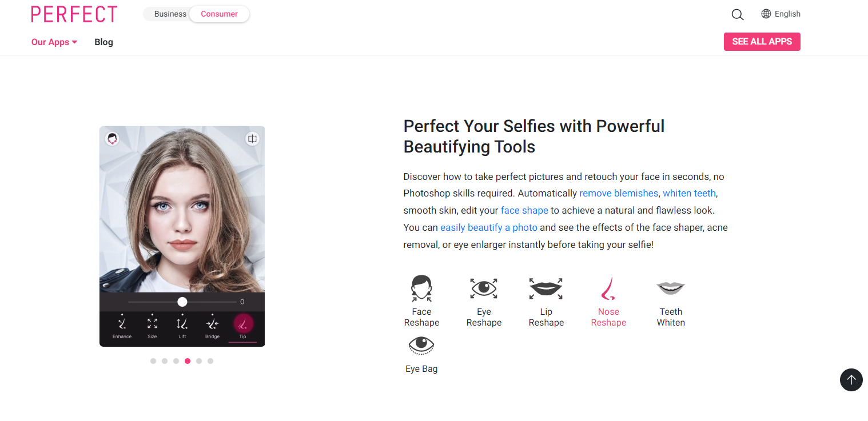Select the Consumer toggle option
The image size is (868, 421).
coord(219,14)
